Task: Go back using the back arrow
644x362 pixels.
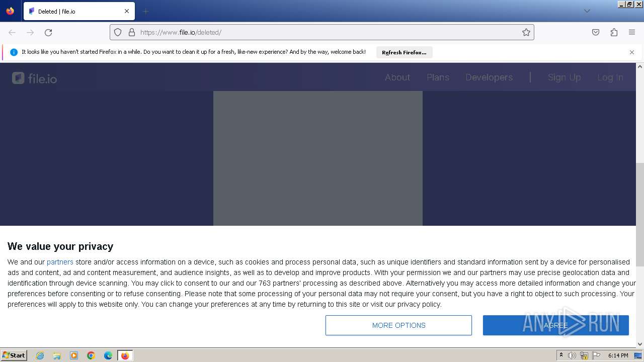Action: pos(12,32)
